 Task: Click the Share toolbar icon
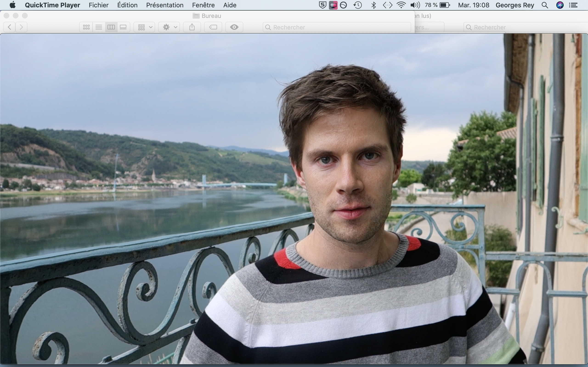point(192,27)
